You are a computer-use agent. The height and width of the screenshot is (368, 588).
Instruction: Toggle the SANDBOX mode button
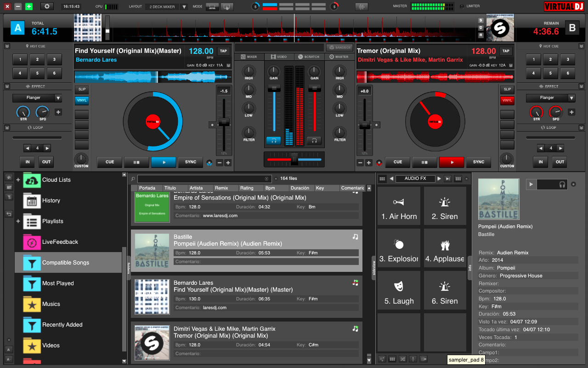pos(339,47)
